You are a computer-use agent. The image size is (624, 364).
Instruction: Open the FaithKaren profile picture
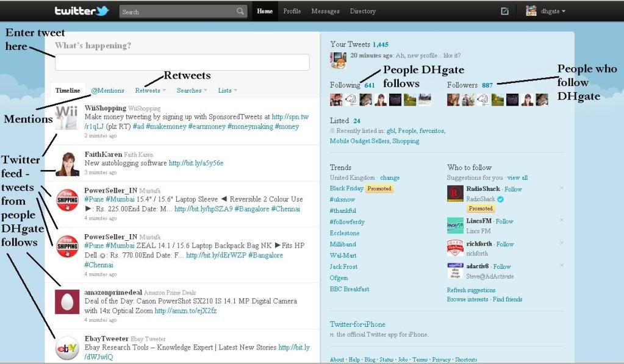[67, 163]
